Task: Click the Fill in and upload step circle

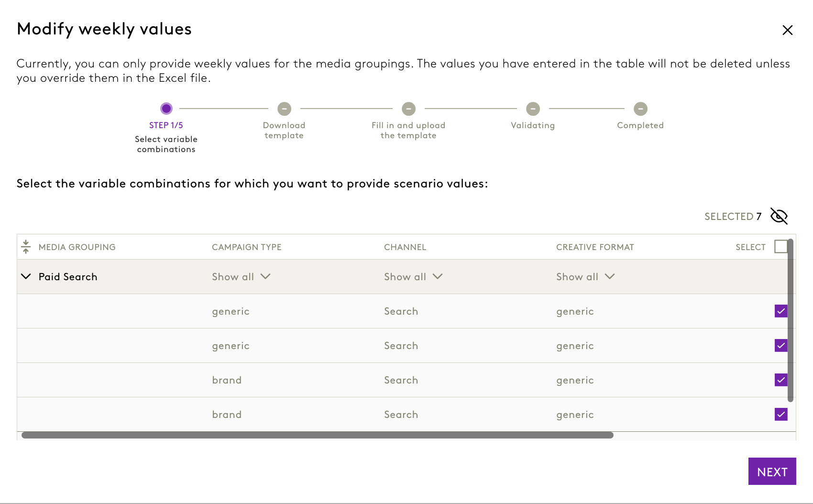Action: (408, 109)
